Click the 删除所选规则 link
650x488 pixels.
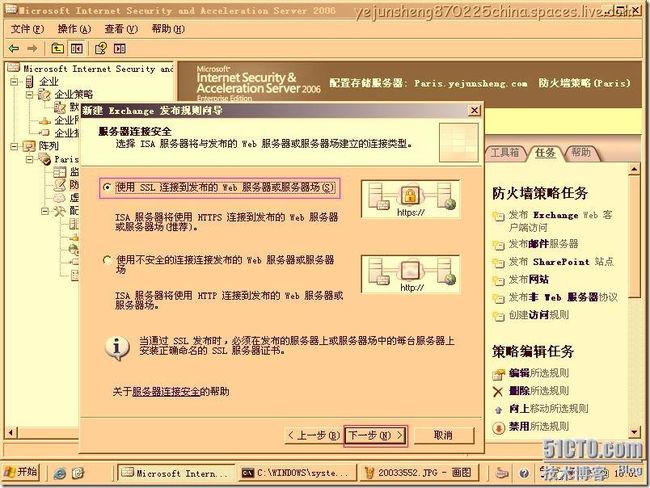[x=538, y=391]
